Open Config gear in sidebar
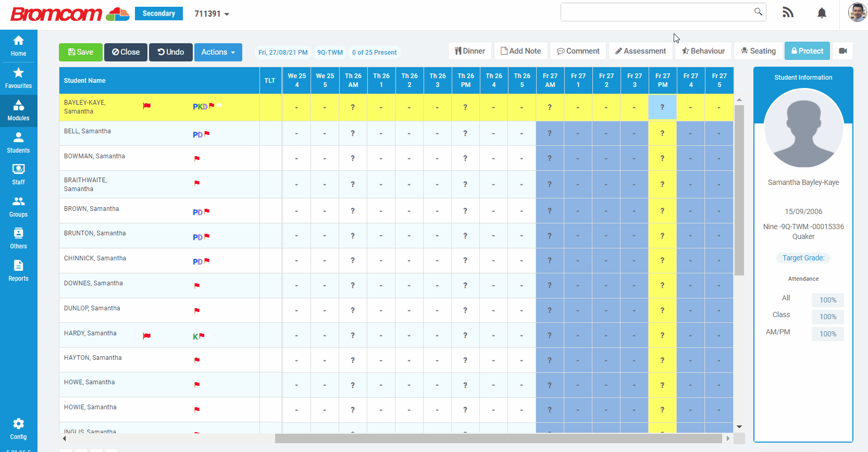868x452 pixels. pos(18,429)
